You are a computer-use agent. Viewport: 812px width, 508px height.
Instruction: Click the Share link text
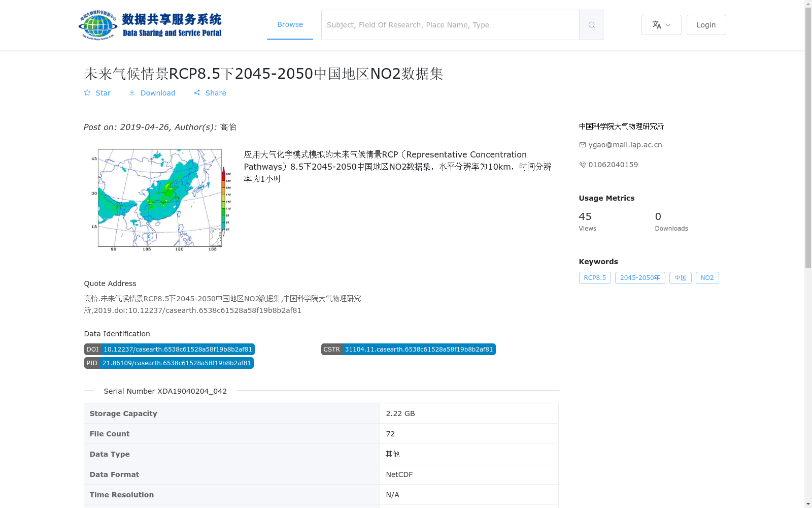tap(216, 93)
